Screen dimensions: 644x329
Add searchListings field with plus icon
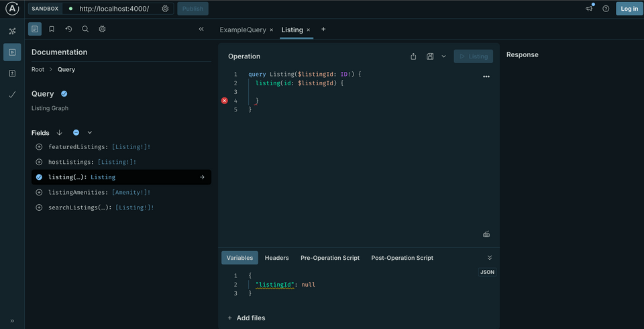pyautogui.click(x=39, y=207)
